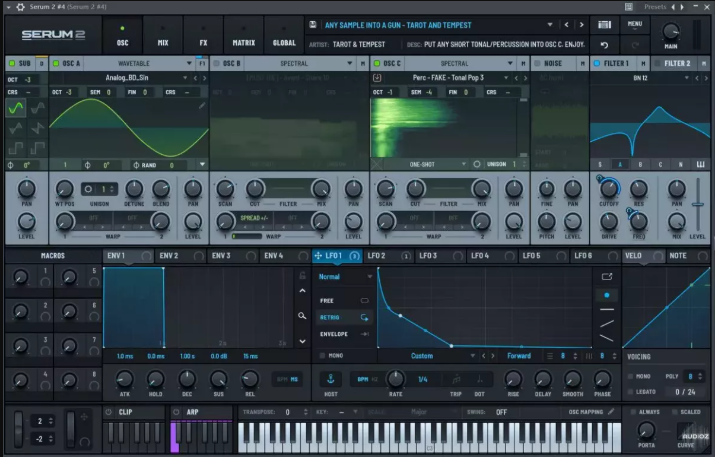Enable voicing LEGATO checkbox
This screenshot has height=457, width=715.
point(631,392)
